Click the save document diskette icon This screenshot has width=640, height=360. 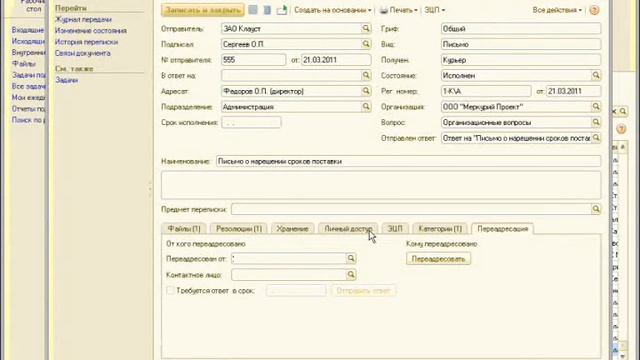(253, 10)
